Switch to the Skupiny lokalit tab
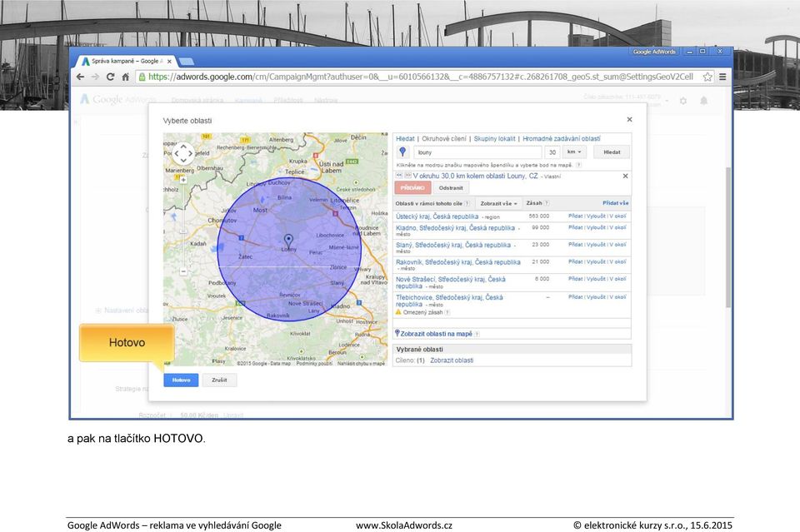Image resolution: width=800 pixels, height=532 pixels. (494, 138)
